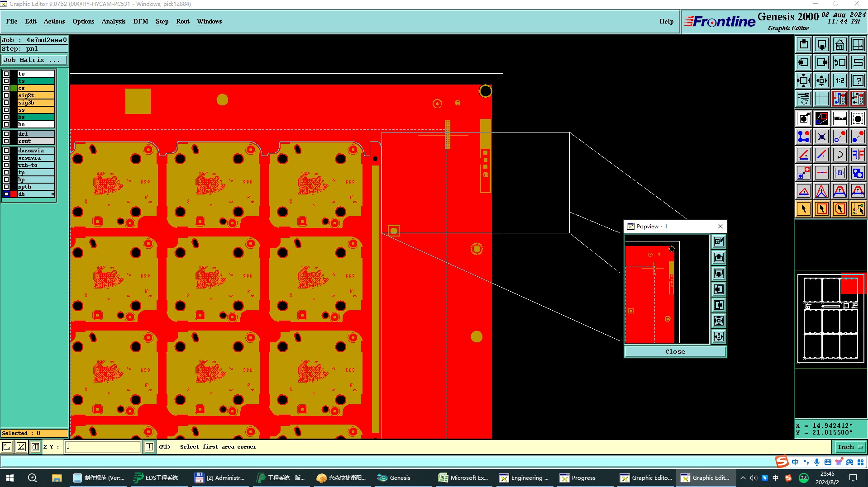Image resolution: width=868 pixels, height=487 pixels.
Task: Select the ruler measurement tool icon
Action: 840,118
